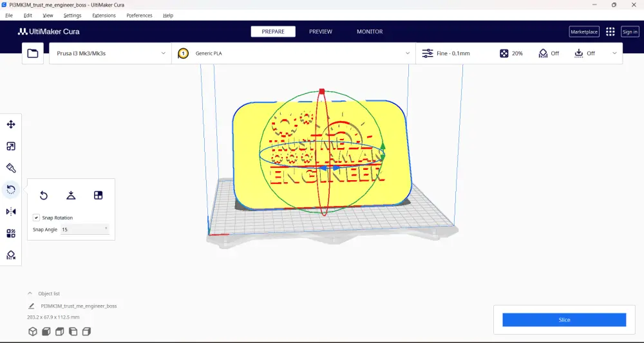Screen dimensions: 644x343
Task: Select the Scale tool
Action: point(11,146)
